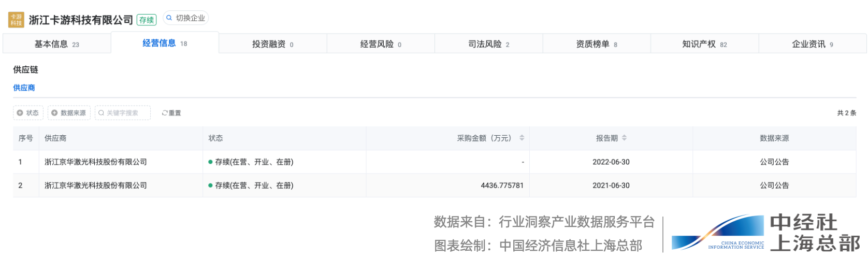Switch to the 知识产权 tab

[704, 44]
